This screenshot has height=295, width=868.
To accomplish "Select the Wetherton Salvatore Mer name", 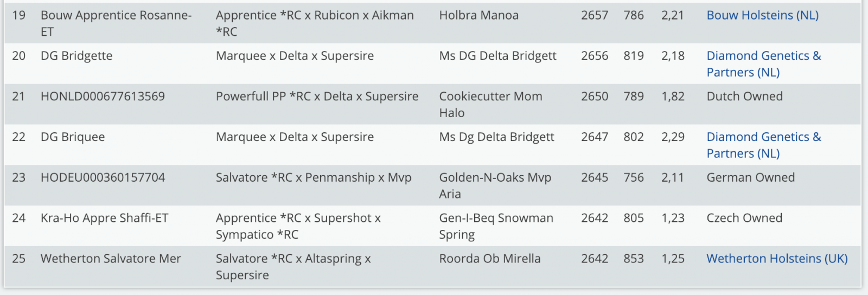I will (111, 259).
